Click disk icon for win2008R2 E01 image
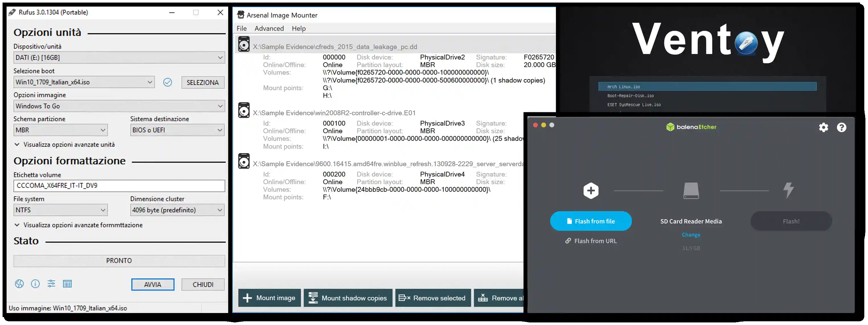 (244, 110)
